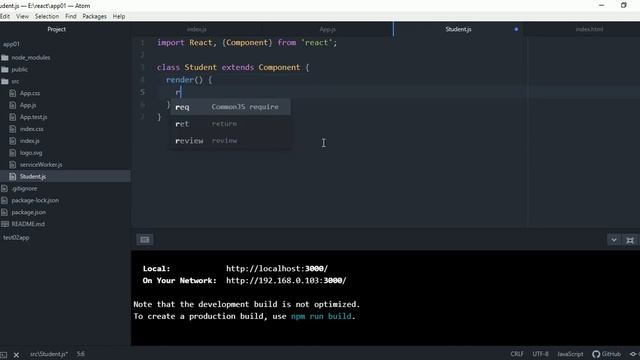Click the unsaved-changes dot on Student.js tab
The width and height of the screenshot is (640, 360).
click(516, 29)
